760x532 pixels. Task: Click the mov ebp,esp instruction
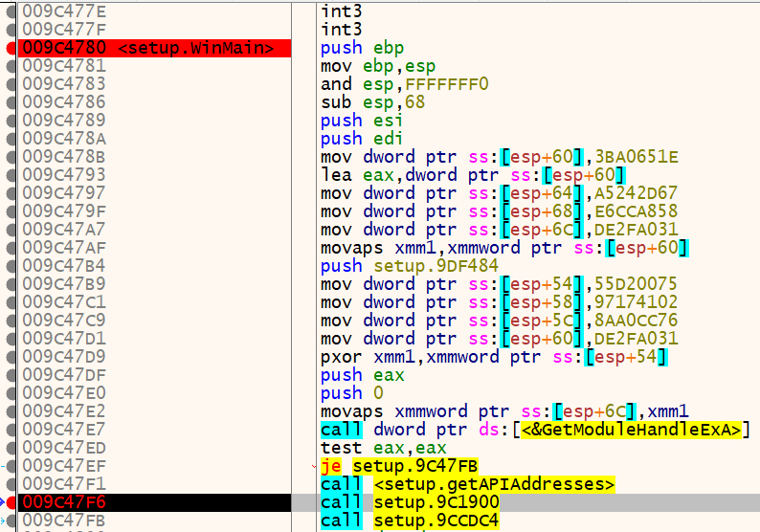pyautogui.click(x=378, y=66)
